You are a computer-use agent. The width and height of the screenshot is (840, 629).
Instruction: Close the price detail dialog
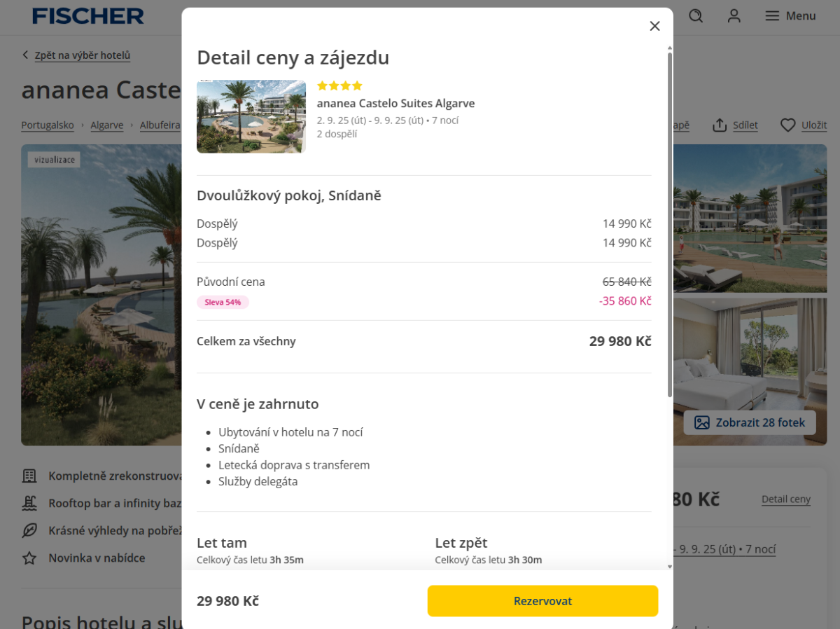pyautogui.click(x=654, y=26)
